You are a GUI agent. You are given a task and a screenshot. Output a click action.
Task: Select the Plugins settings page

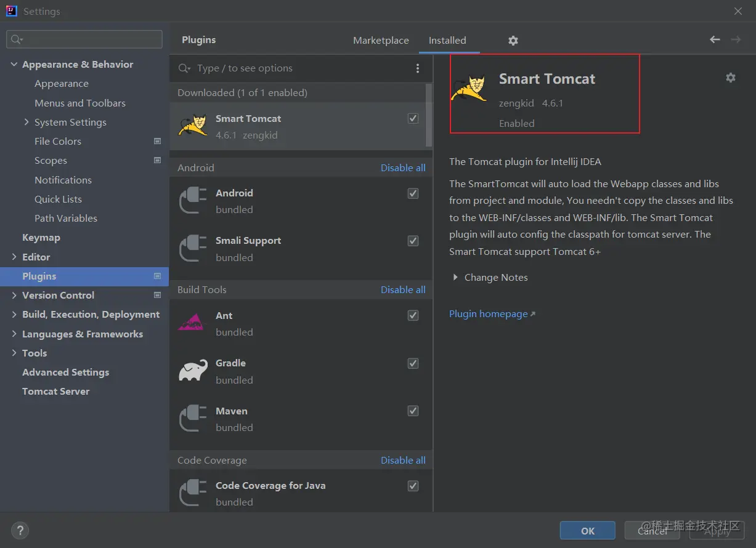point(84,276)
